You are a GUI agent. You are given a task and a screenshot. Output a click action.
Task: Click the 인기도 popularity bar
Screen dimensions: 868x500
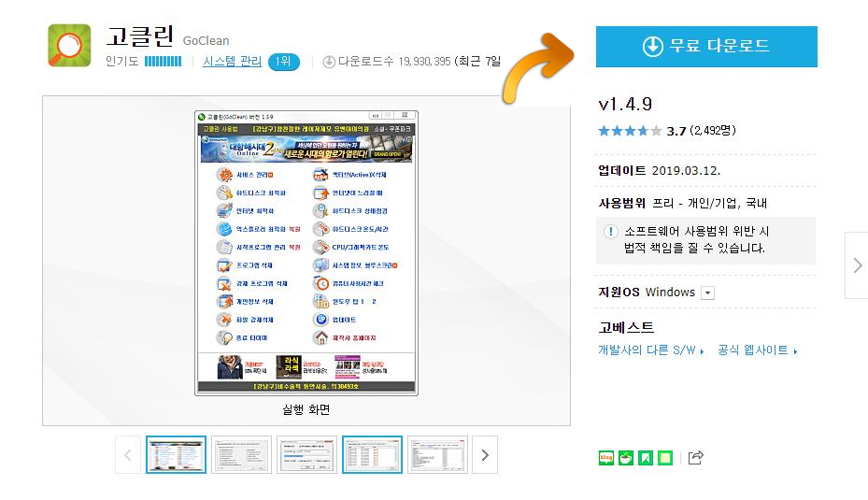[x=163, y=62]
